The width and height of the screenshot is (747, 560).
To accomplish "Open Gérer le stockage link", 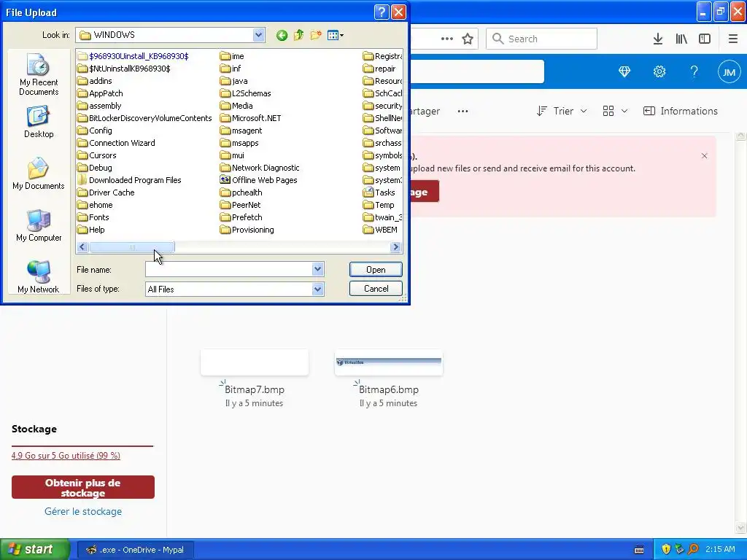I will [83, 511].
